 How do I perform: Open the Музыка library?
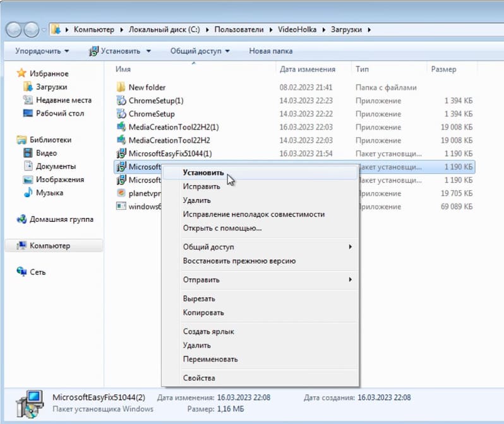[x=49, y=192]
